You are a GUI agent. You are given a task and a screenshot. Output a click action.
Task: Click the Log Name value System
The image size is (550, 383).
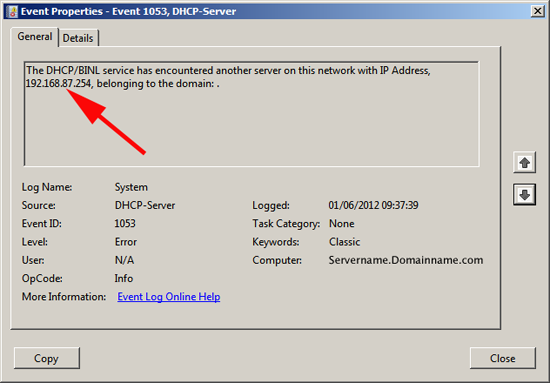(131, 187)
